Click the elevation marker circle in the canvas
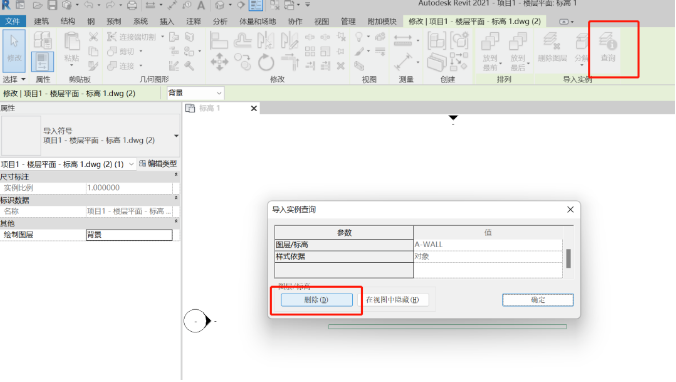676x382 pixels. 195,321
